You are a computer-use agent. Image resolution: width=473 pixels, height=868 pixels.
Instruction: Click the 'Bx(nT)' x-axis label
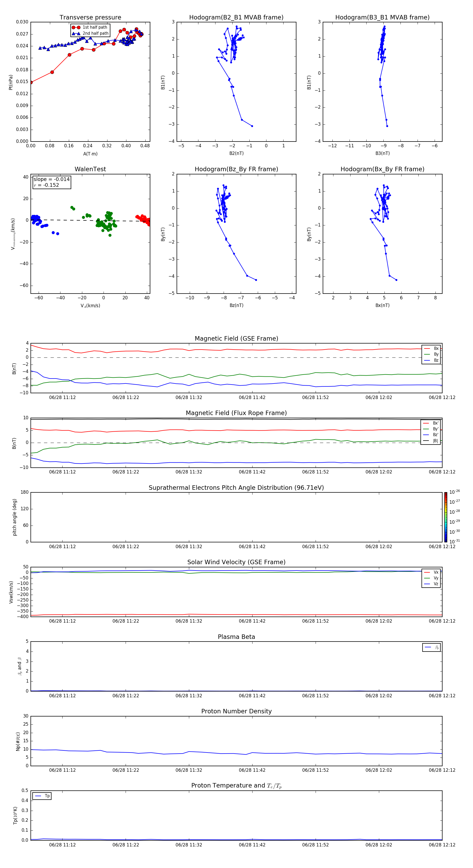[x=382, y=305]
